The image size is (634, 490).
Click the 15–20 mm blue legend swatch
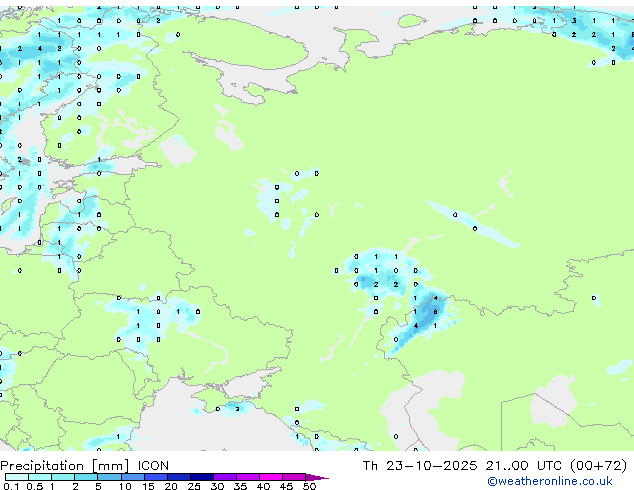coord(155,477)
